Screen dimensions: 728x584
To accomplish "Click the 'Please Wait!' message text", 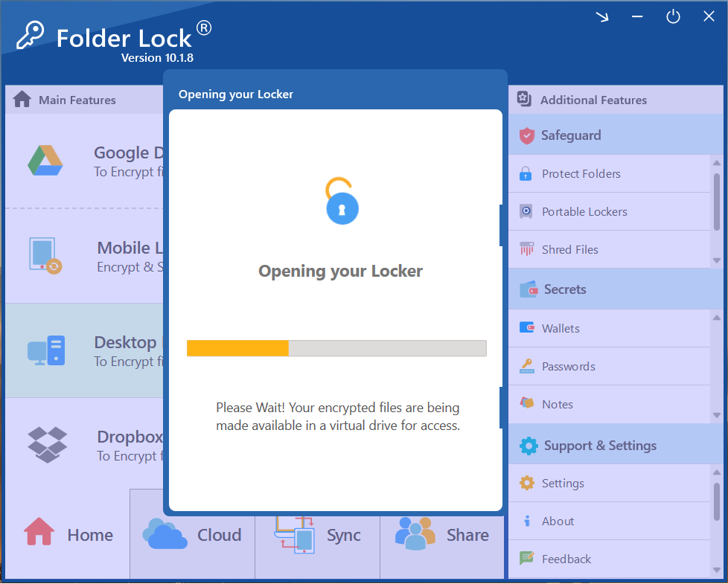I will [x=338, y=416].
